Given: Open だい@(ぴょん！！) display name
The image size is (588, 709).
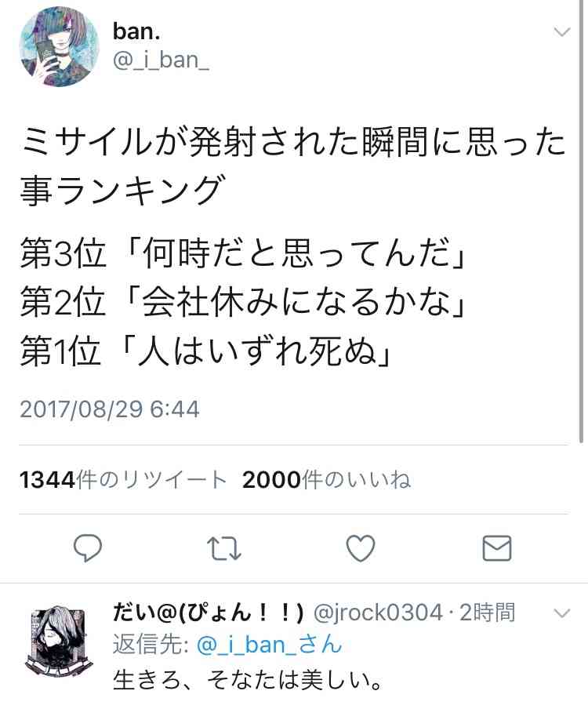Looking at the screenshot, I should click(x=209, y=613).
